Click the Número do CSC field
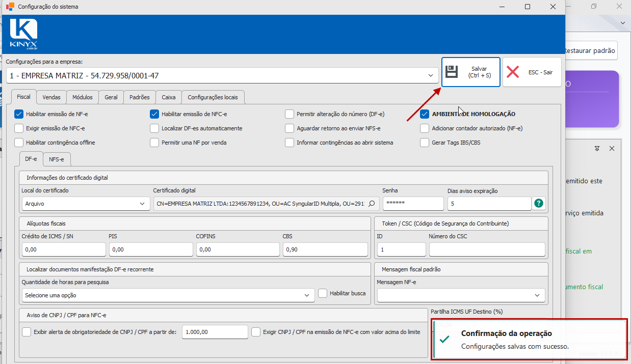The image size is (631, 364). 487,249
